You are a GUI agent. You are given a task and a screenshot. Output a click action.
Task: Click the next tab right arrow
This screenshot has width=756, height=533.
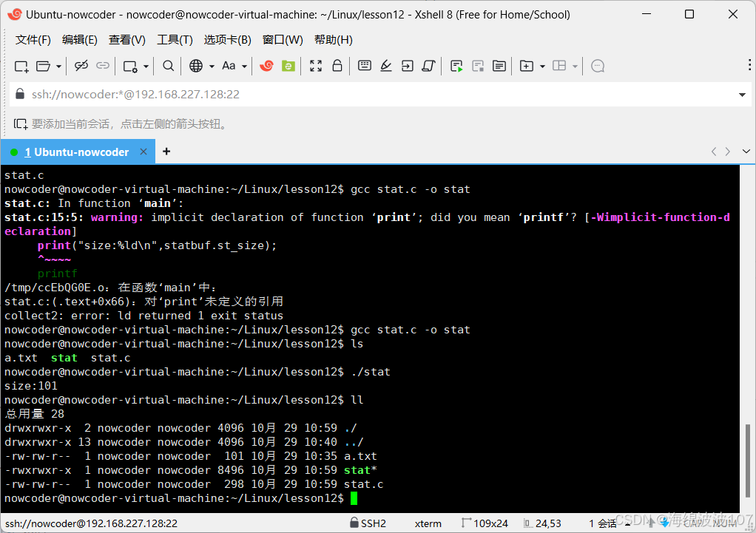click(x=728, y=152)
